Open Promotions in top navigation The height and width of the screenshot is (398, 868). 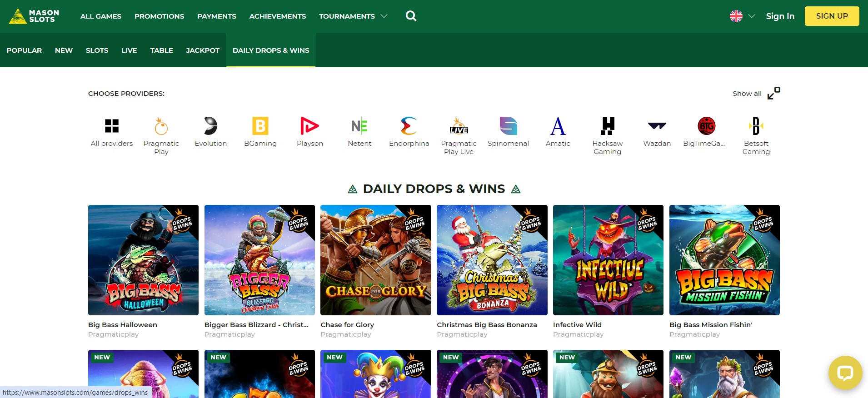click(160, 16)
